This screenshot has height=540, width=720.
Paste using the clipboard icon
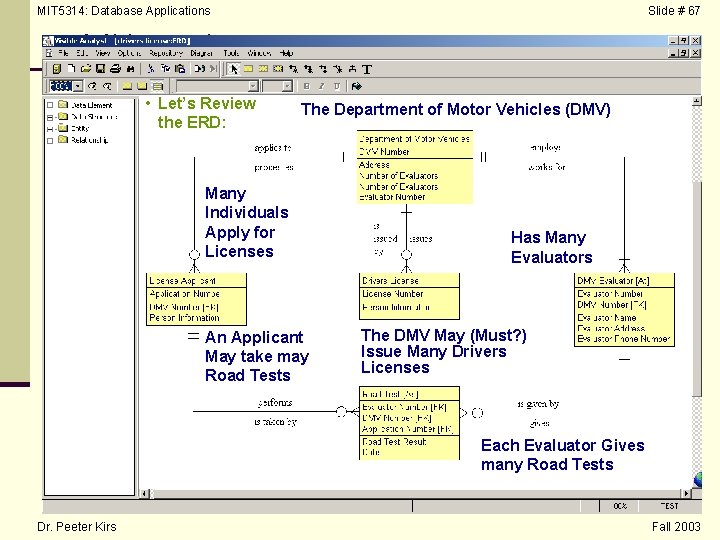[180, 69]
